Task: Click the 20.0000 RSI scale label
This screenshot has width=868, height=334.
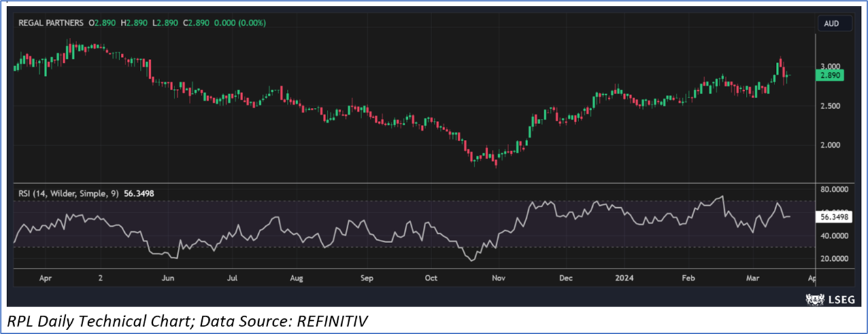Action: pyautogui.click(x=835, y=259)
